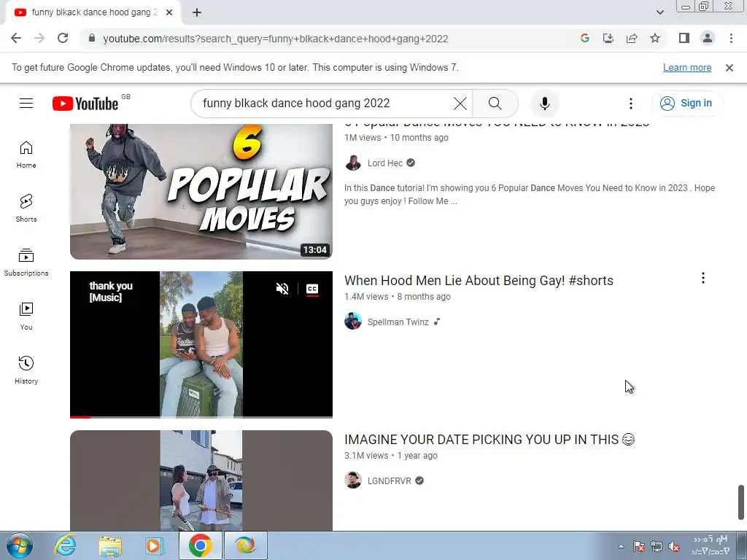Screen dimensions: 747x560
Task: Open Lord Hec channel avatar
Action: click(353, 163)
